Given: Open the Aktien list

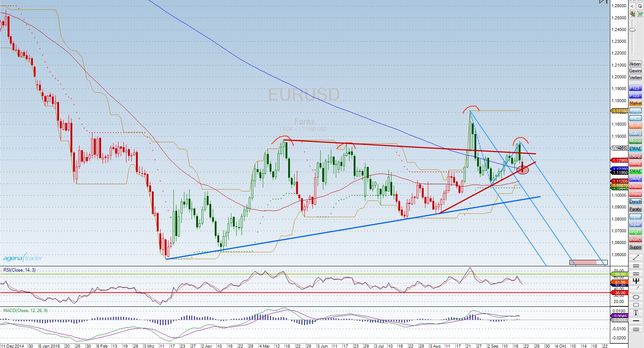Looking at the screenshot, I should (635, 64).
